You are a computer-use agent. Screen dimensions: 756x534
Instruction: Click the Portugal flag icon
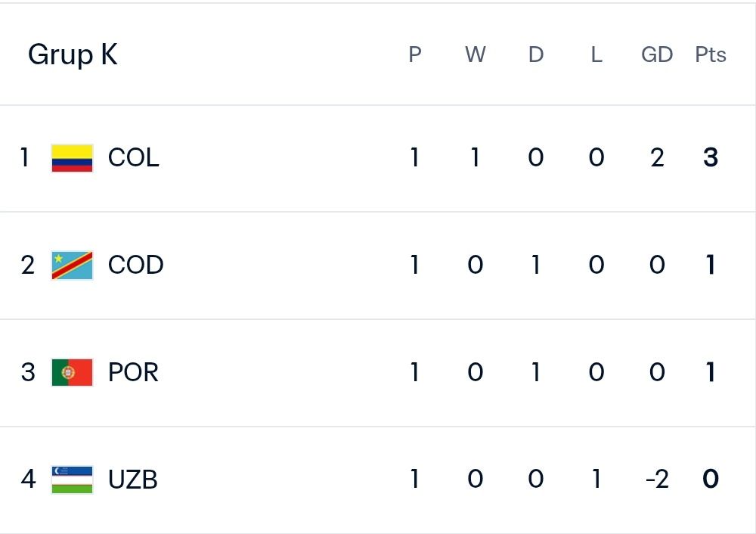(72, 372)
